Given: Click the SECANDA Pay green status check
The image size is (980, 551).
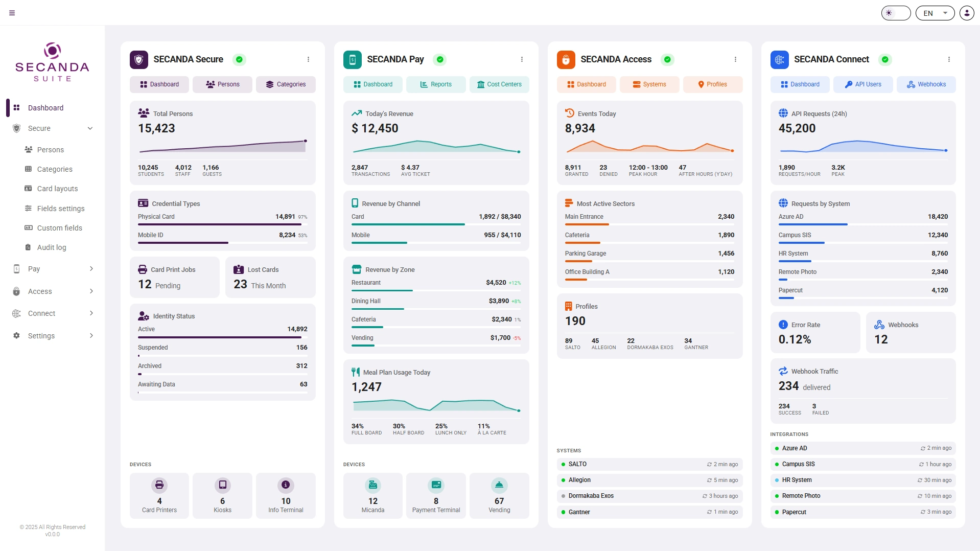Looking at the screenshot, I should click(x=440, y=59).
